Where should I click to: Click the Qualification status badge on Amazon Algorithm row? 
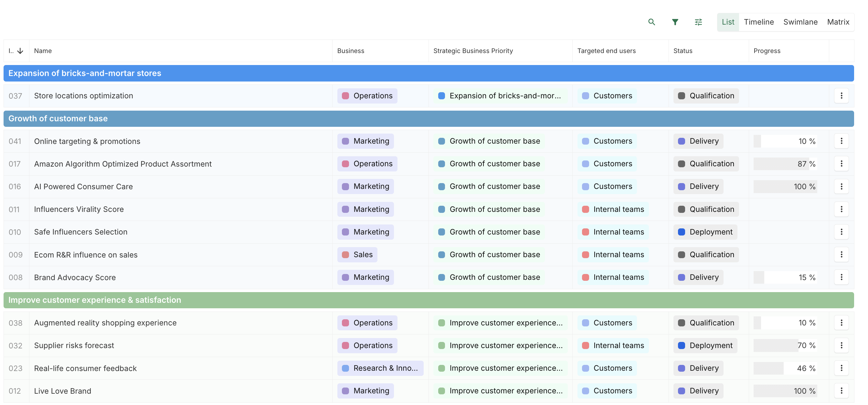pos(706,164)
